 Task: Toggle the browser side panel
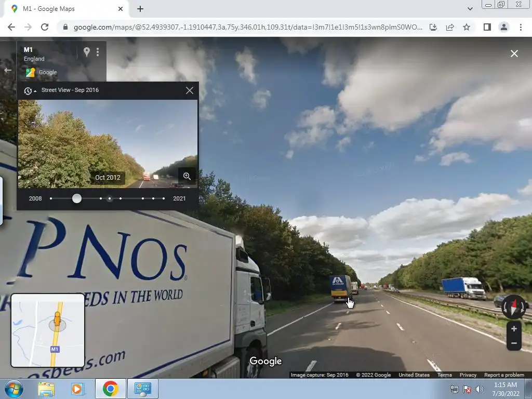coord(487,27)
